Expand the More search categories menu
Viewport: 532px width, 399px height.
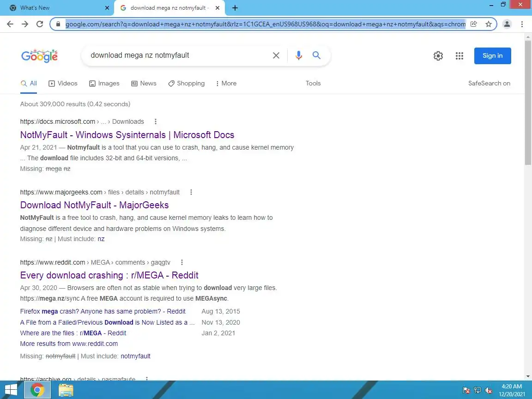226,84
